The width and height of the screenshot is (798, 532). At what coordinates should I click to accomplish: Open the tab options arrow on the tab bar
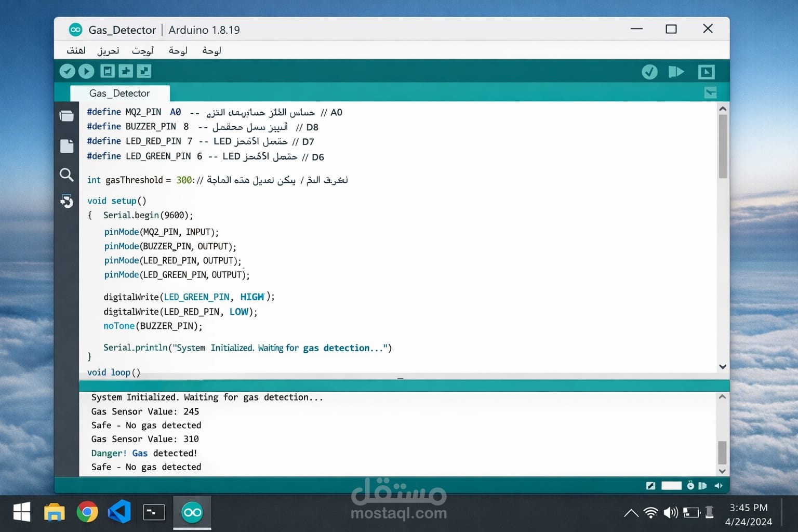tap(710, 92)
